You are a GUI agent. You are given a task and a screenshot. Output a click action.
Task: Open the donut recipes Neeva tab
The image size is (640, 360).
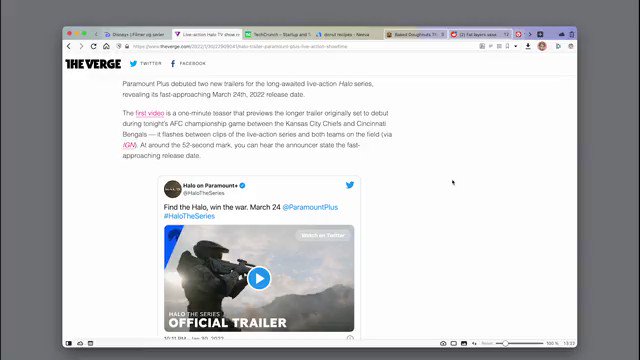[x=348, y=35]
